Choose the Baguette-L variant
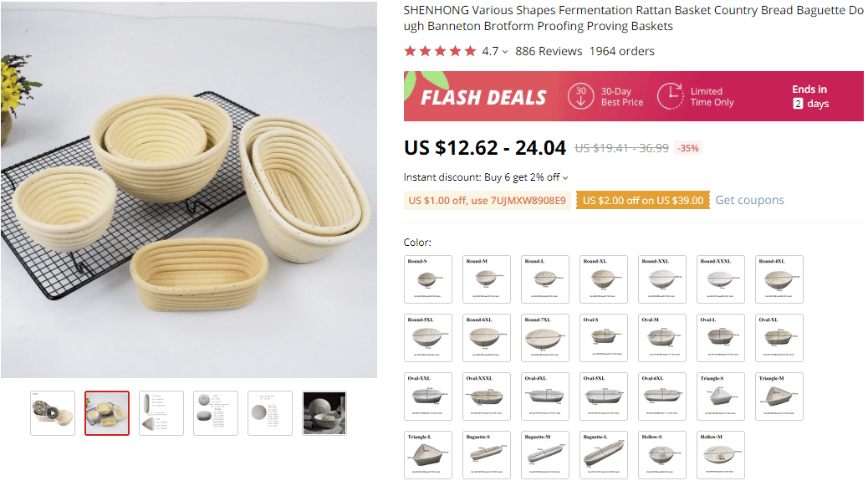This screenshot has width=868, height=486. point(603,454)
